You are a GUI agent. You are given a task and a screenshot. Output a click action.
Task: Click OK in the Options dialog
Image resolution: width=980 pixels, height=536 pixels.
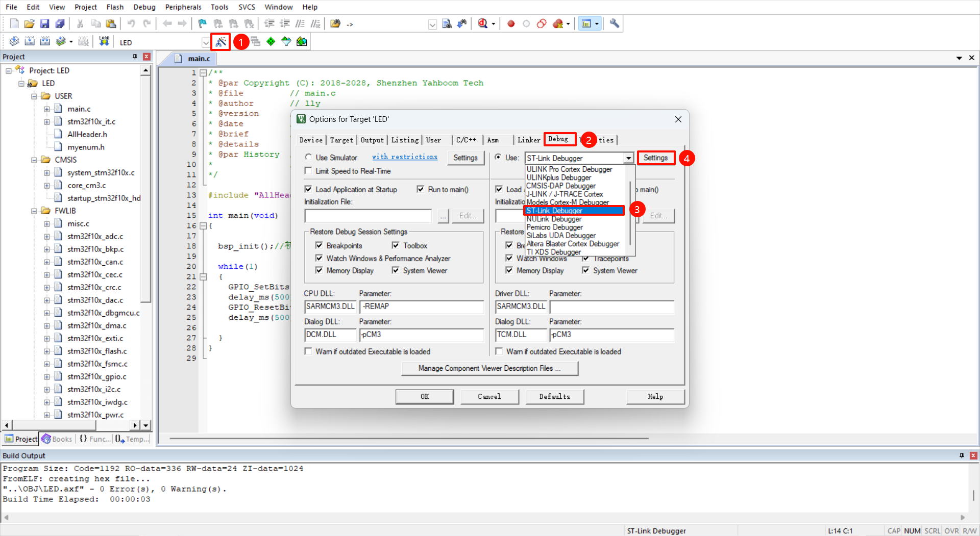click(425, 396)
